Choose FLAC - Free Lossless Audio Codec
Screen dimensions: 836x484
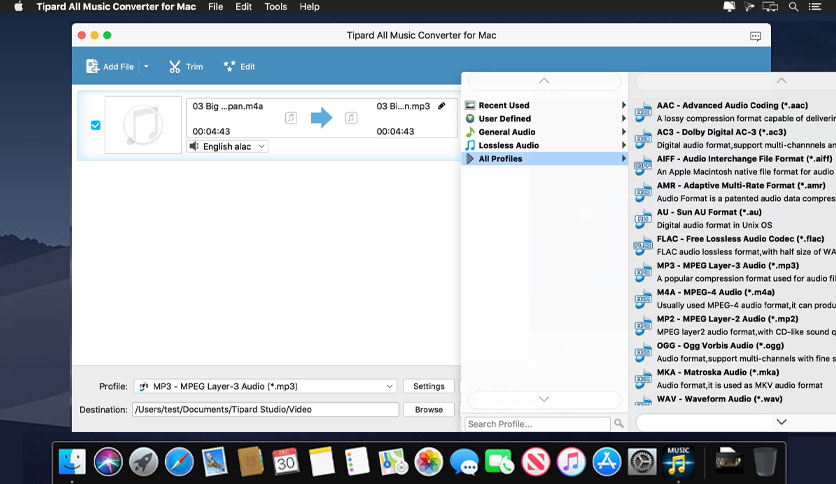coord(734,245)
